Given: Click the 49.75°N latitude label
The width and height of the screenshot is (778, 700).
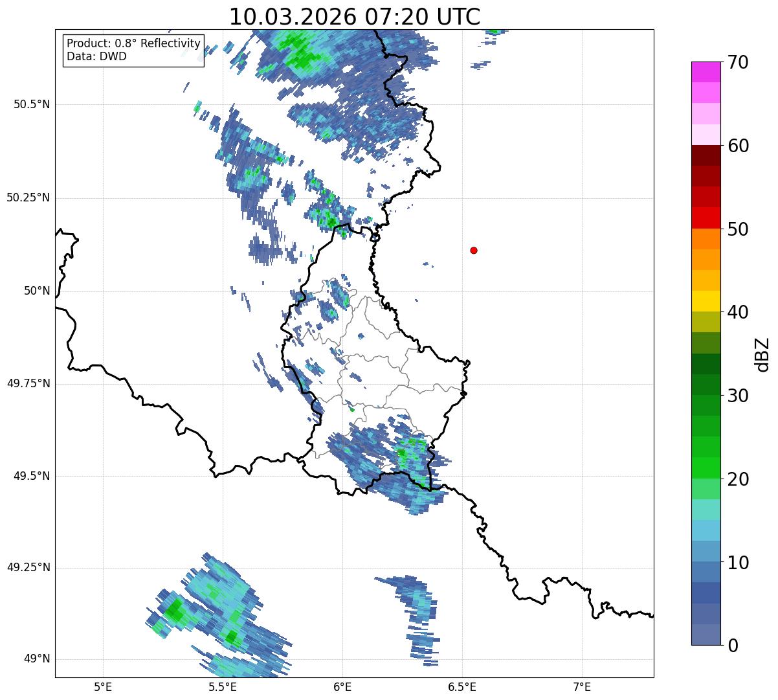Looking at the screenshot, I should [x=28, y=383].
